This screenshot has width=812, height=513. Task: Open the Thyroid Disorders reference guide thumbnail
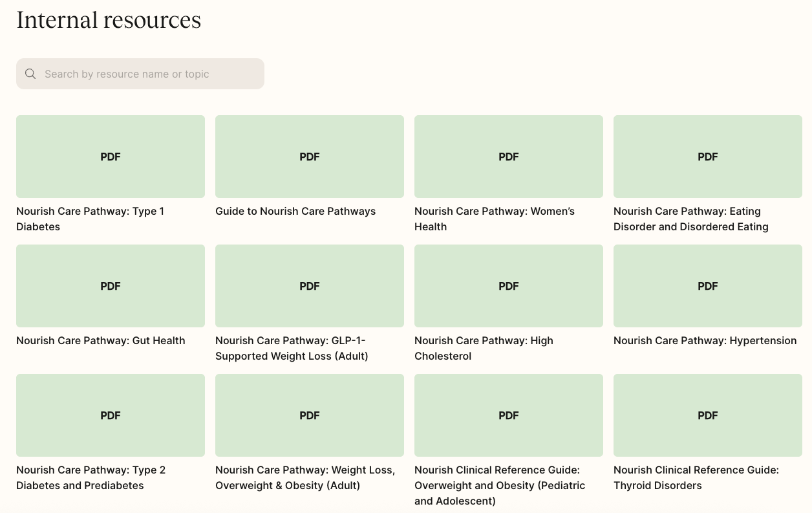[x=708, y=415]
